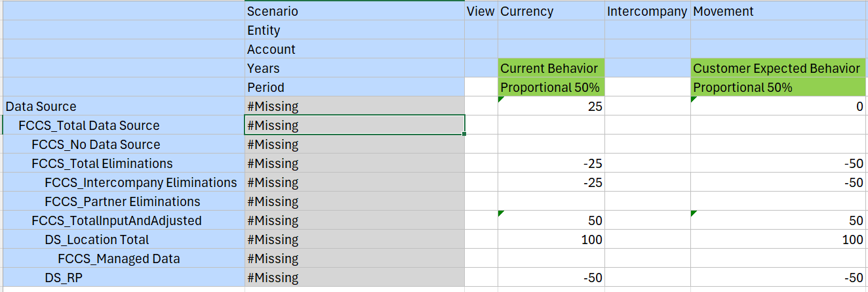
Task: Select the Customer Expected Behavior cell
Action: tap(779, 68)
